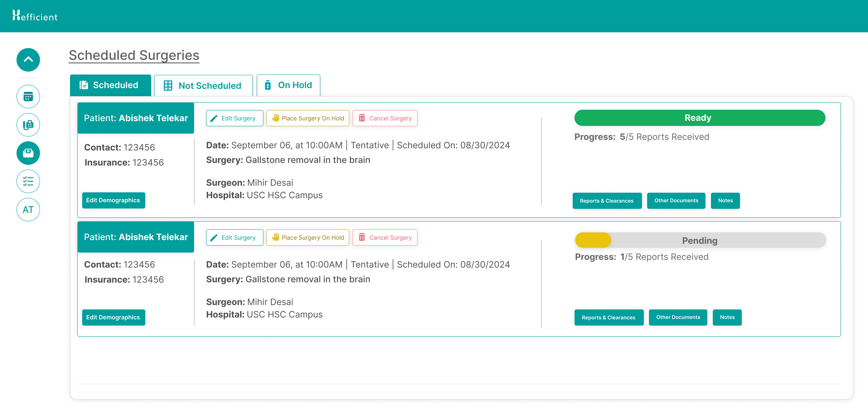Click '5/5 Reports Received' progress text
This screenshot has width=868, height=410.
tap(664, 137)
